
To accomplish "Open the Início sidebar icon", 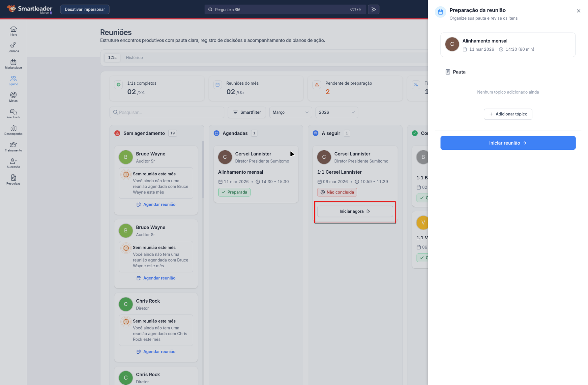I will click(13, 31).
